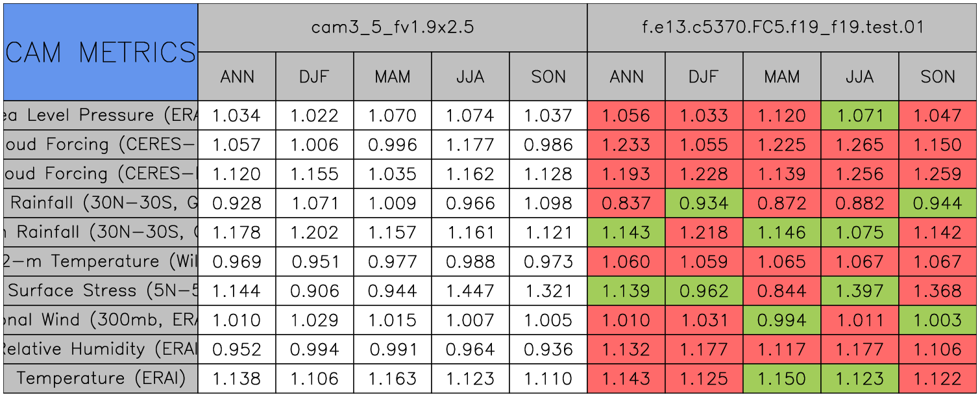The height and width of the screenshot is (397, 980).
Task: Select the f.e13.c5370.FC5.f19_f19.test.01 group header
Action: [x=781, y=27]
